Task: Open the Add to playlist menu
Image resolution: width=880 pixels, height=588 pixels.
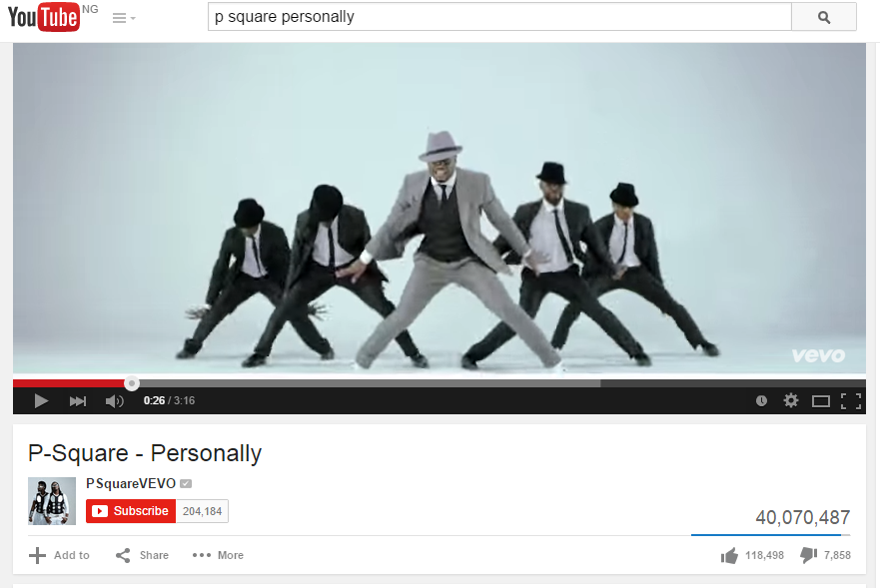Action: pyautogui.click(x=59, y=555)
